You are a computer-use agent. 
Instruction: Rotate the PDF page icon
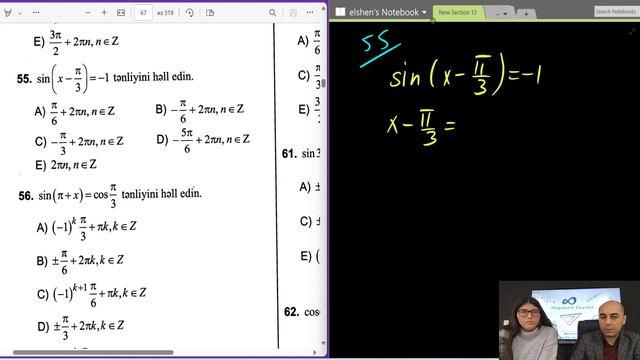pyautogui.click(x=189, y=13)
